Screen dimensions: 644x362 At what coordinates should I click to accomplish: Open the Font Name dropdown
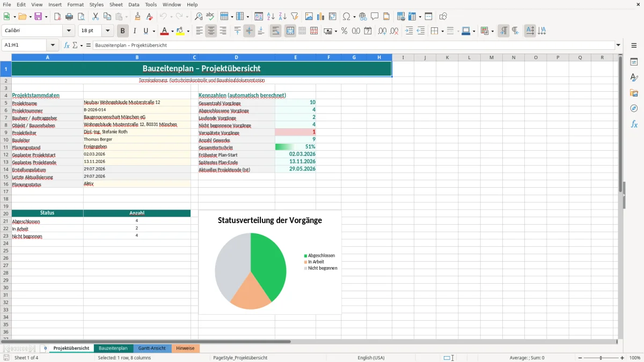69,31
